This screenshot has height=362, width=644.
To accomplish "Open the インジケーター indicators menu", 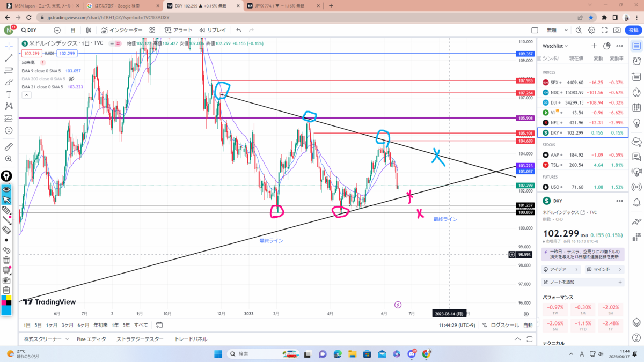I will coord(121,31).
